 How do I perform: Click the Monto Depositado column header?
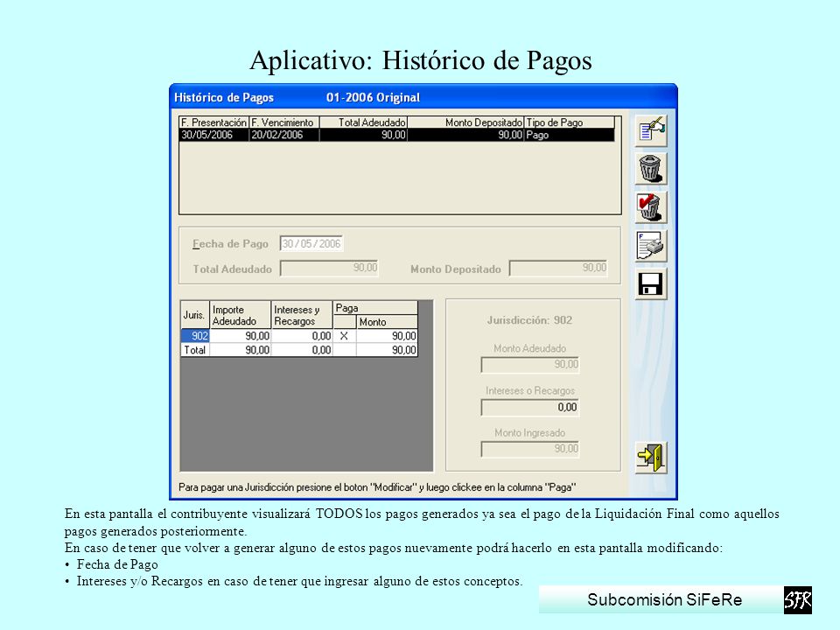465,122
